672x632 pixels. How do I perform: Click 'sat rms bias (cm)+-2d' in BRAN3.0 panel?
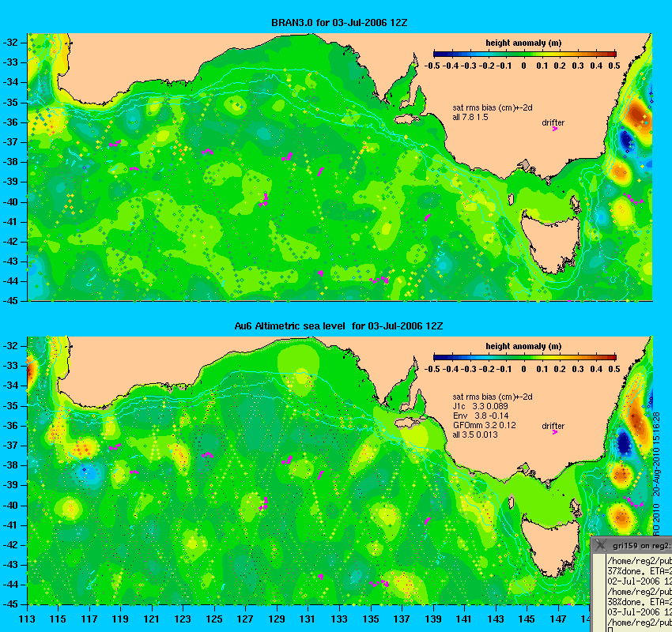click(x=493, y=108)
